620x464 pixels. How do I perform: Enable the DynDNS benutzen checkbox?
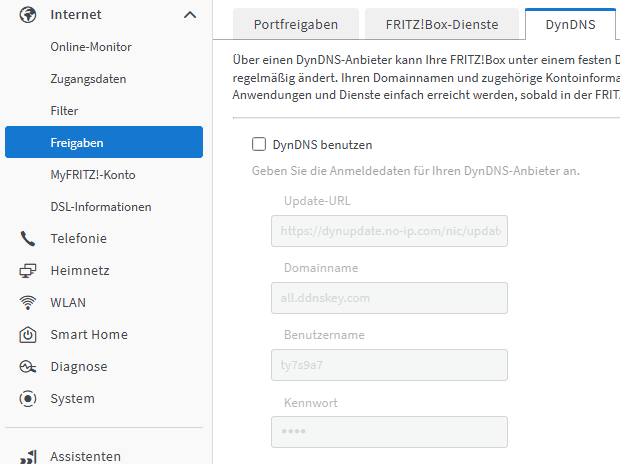259,145
